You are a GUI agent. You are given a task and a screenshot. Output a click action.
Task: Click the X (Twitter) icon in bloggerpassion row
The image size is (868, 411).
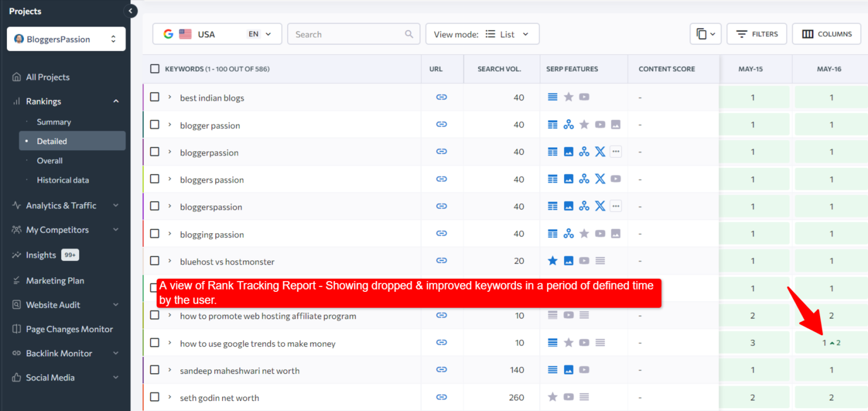600,152
